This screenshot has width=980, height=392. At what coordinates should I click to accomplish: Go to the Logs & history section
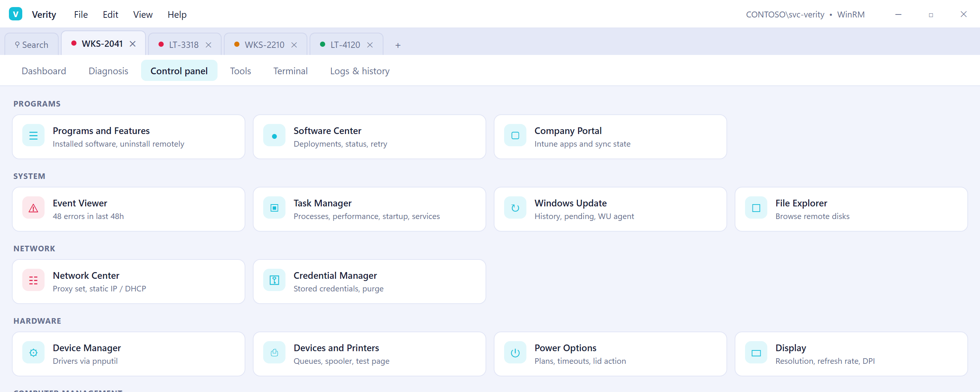[x=360, y=71]
